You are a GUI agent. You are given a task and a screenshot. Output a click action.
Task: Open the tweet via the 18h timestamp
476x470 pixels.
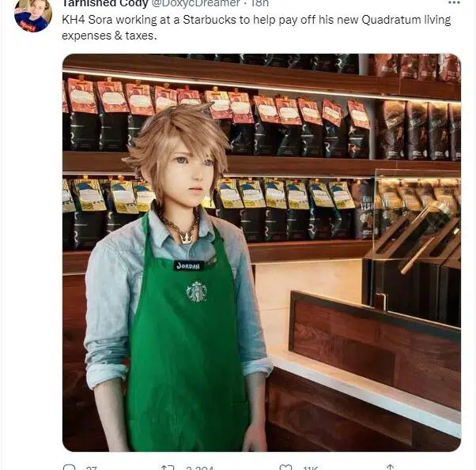tap(262, 3)
